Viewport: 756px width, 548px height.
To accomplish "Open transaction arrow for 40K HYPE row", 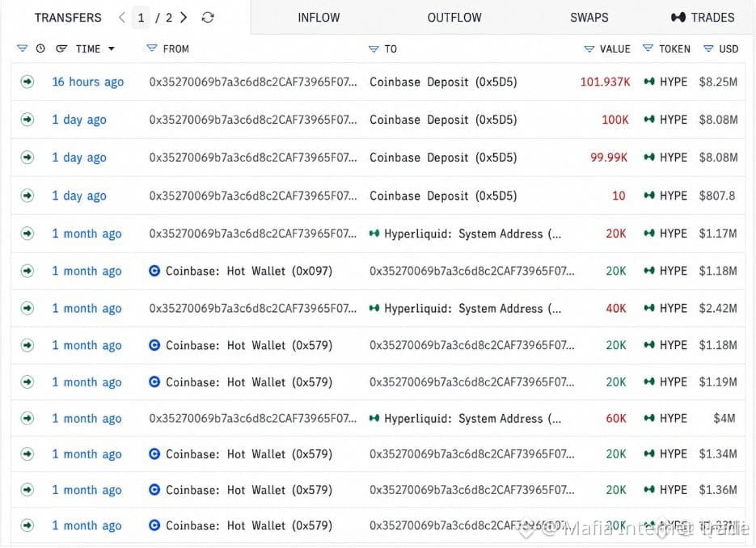I will tap(27, 308).
